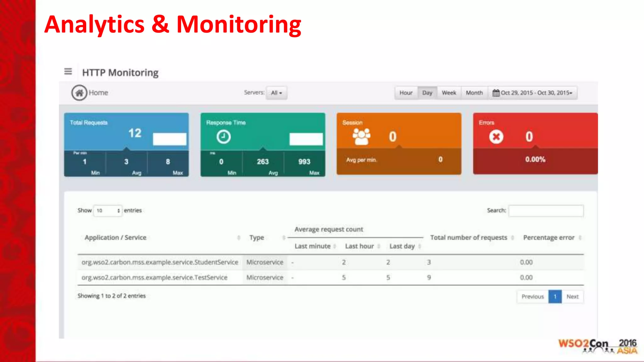Open the Servers All dropdown

pyautogui.click(x=276, y=93)
